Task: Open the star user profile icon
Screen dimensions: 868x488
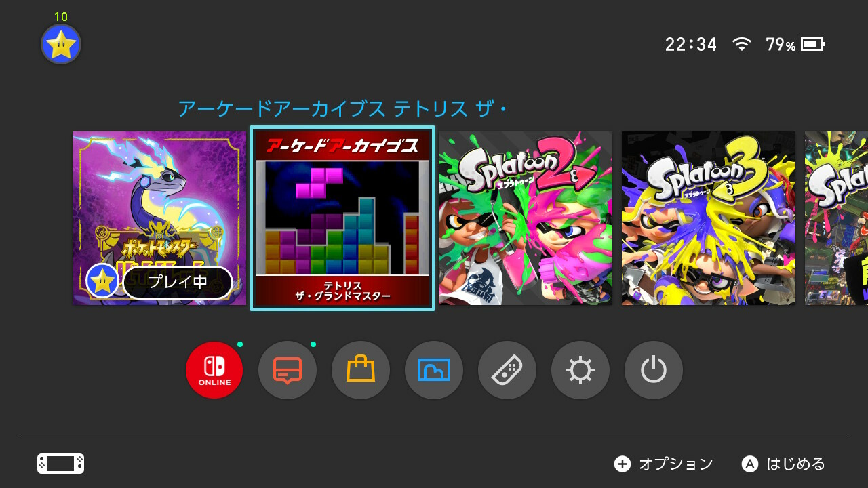Action: pyautogui.click(x=61, y=45)
